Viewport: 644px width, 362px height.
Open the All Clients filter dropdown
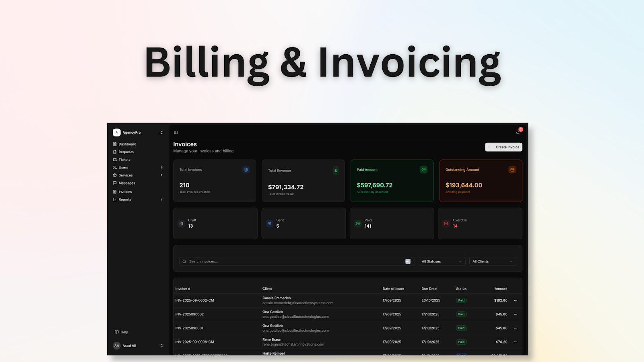(x=492, y=261)
